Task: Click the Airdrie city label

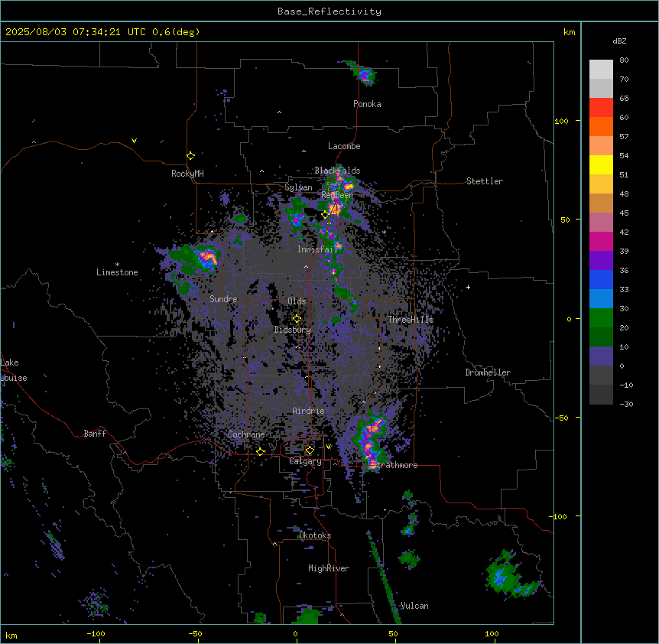Action: [309, 411]
